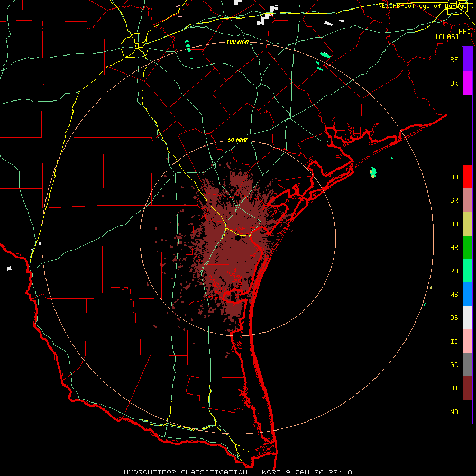
Task: Click the purple RF legend color swatch
Action: point(467,59)
